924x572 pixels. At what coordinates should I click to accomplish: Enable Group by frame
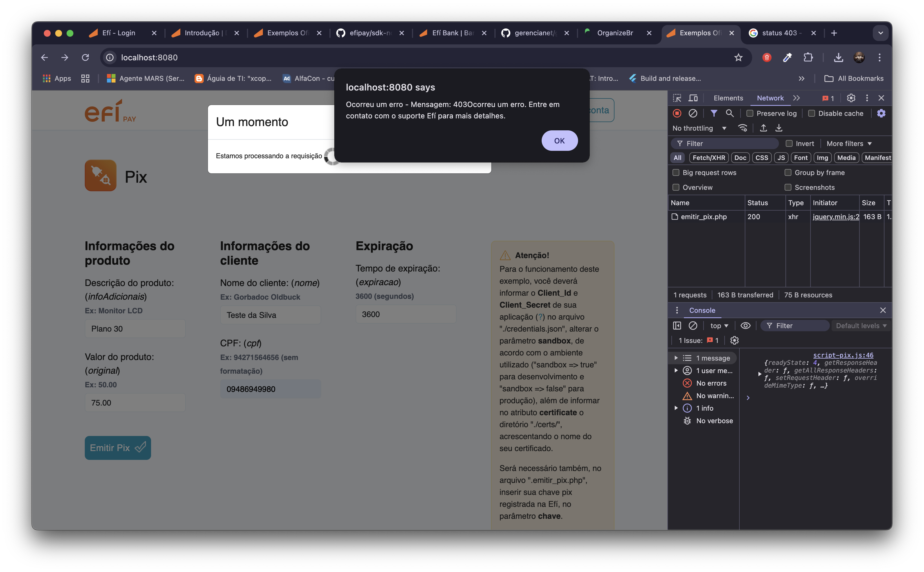pyautogui.click(x=788, y=172)
